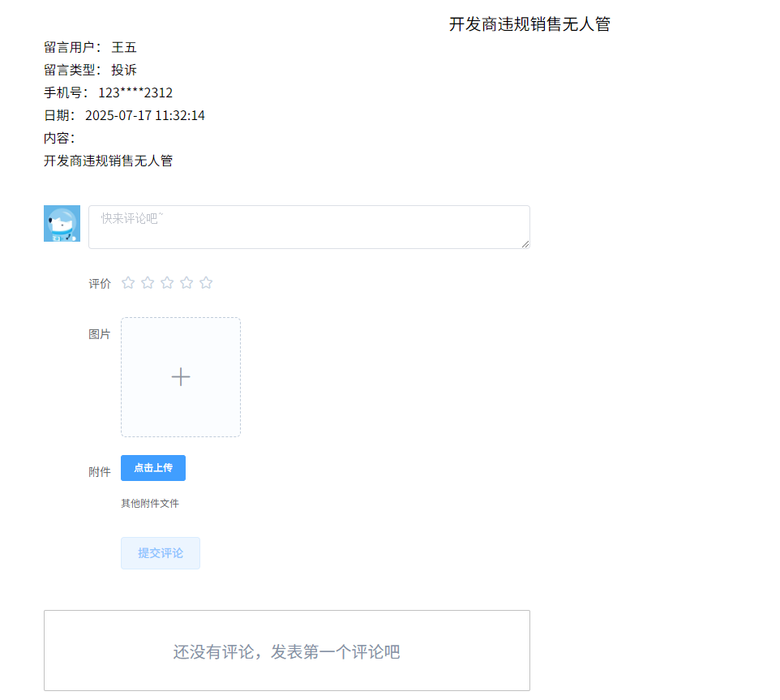Click the page title 开发商违规销售无人管
Image resolution: width=780 pixels, height=700 pixels.
529,24
